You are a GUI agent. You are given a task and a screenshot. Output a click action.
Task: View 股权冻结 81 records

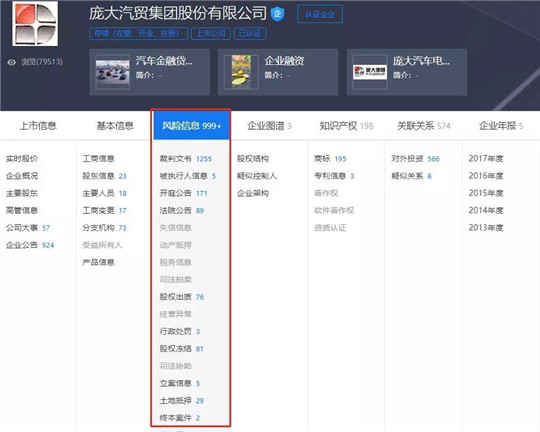pyautogui.click(x=181, y=349)
